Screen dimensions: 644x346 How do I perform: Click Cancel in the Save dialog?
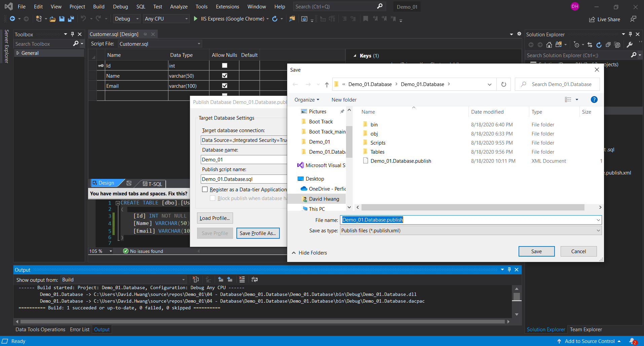click(x=578, y=251)
